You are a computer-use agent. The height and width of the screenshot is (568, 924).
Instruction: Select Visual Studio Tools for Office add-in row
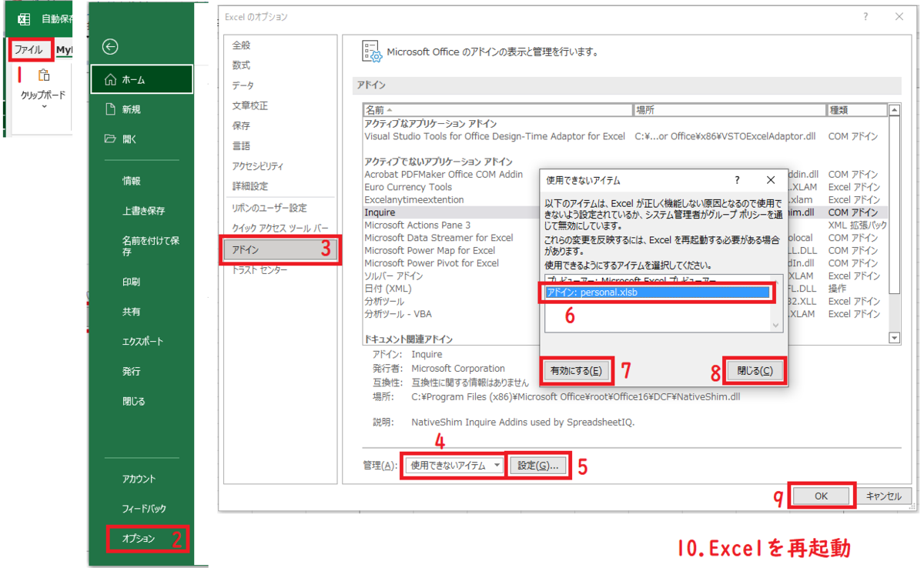(x=624, y=136)
